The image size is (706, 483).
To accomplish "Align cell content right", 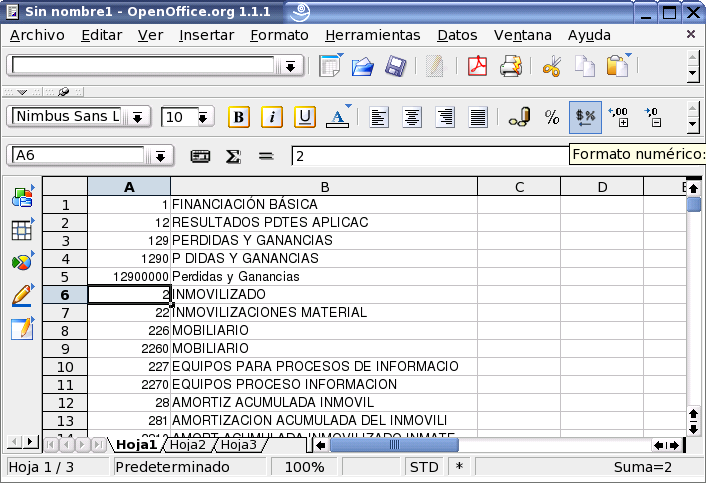I will [x=445, y=117].
